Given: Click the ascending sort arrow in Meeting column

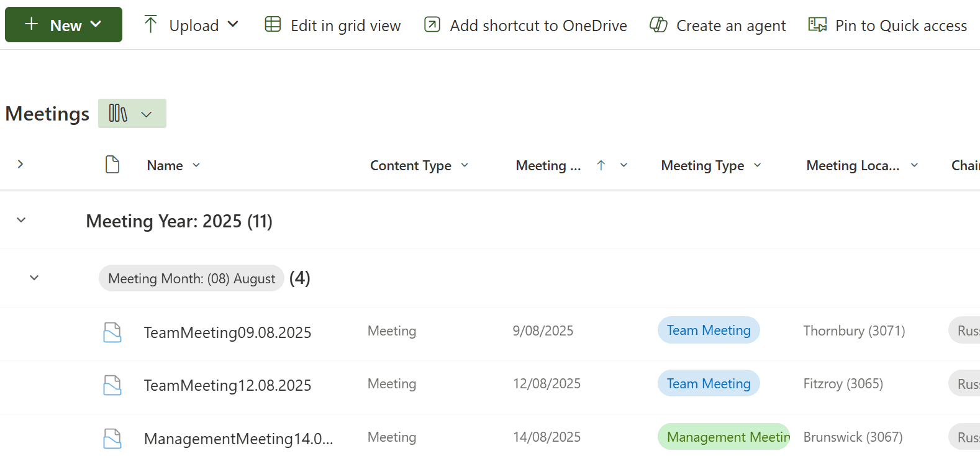Looking at the screenshot, I should tap(601, 165).
